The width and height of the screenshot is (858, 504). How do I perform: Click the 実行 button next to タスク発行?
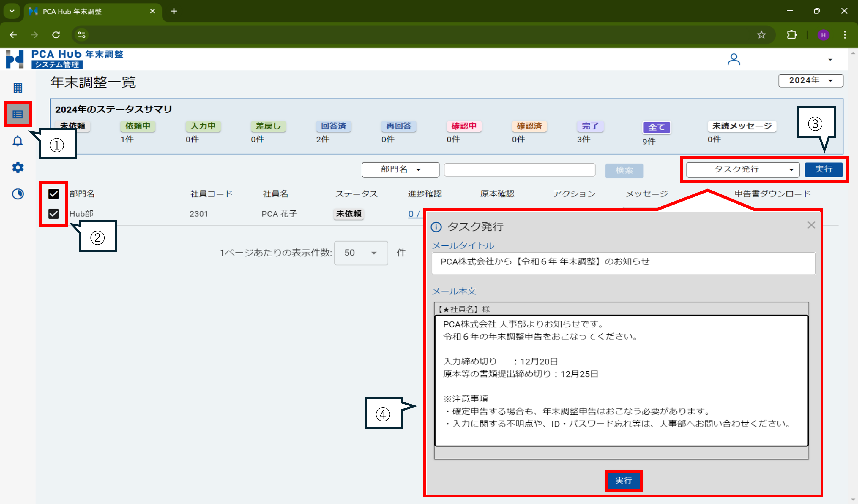[824, 169]
